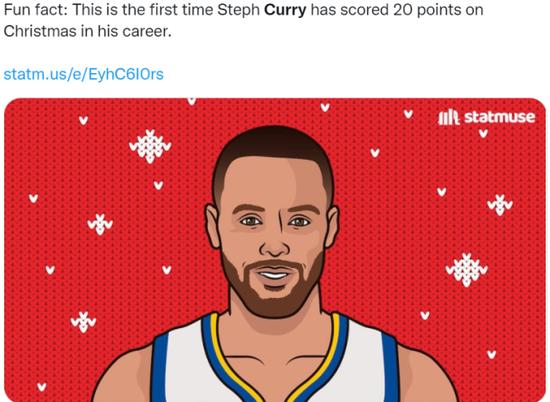Click the large snowflake right of Curry's beard
This screenshot has height=402, width=550.
(467, 269)
